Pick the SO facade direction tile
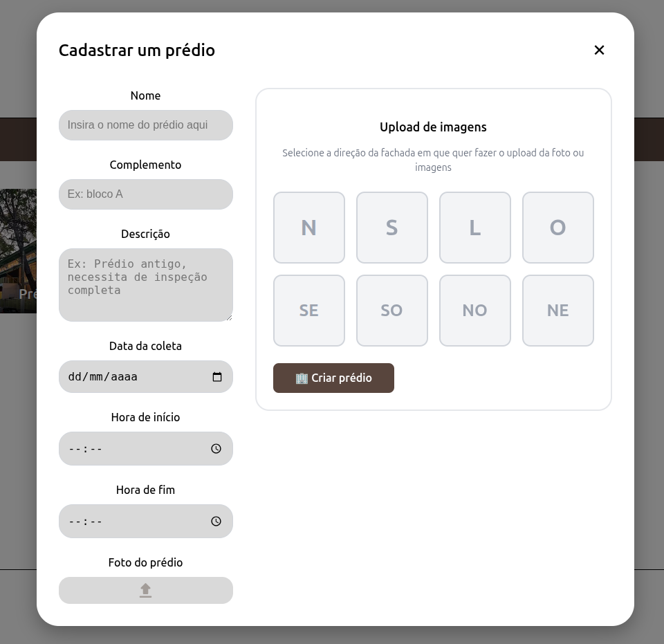Viewport: 664px width, 644px height. (x=392, y=311)
